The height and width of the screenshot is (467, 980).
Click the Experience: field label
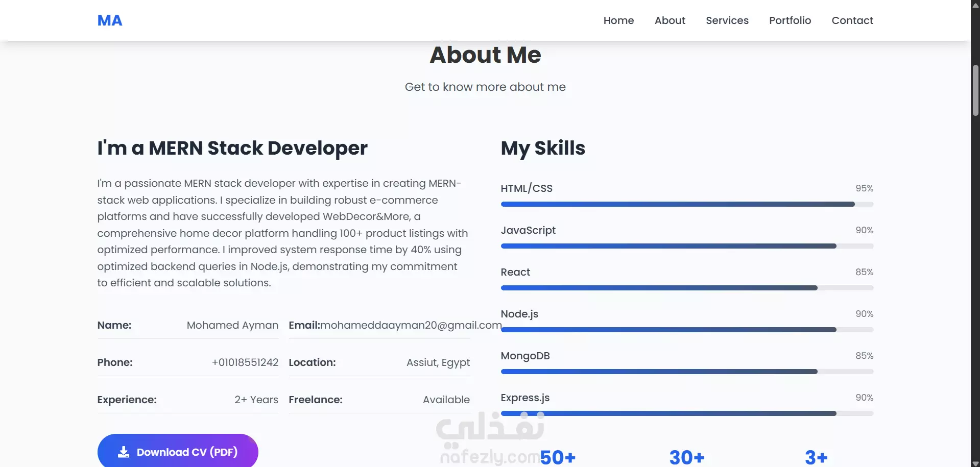127,400
